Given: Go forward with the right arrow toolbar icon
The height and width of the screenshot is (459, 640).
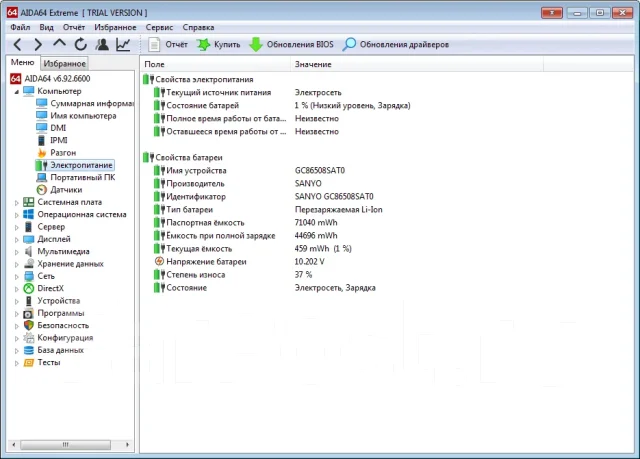Looking at the screenshot, I should 38,44.
